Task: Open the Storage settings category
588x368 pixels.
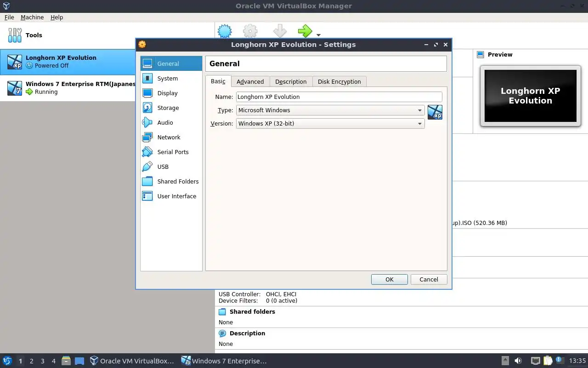Action: pos(171,108)
